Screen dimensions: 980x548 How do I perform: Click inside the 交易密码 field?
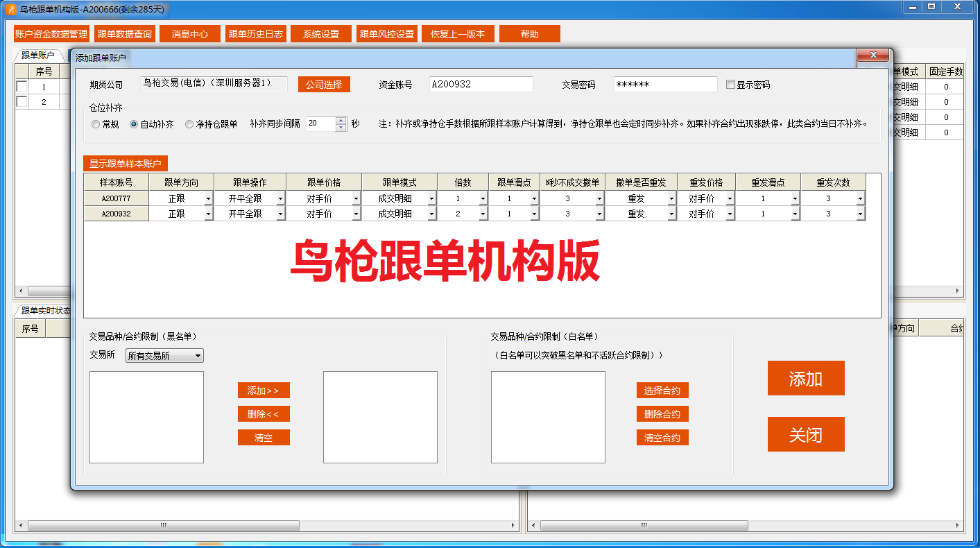point(665,85)
